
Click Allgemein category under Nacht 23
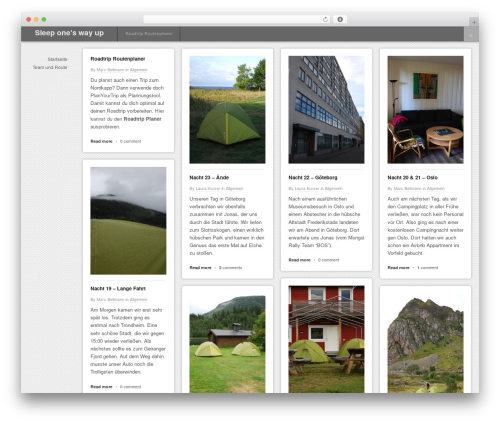(235, 189)
